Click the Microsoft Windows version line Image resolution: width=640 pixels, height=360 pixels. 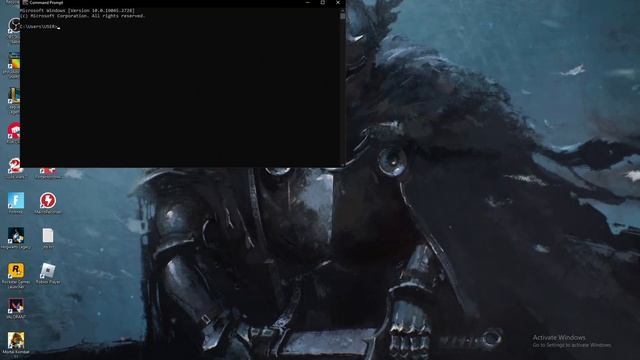coord(77,11)
